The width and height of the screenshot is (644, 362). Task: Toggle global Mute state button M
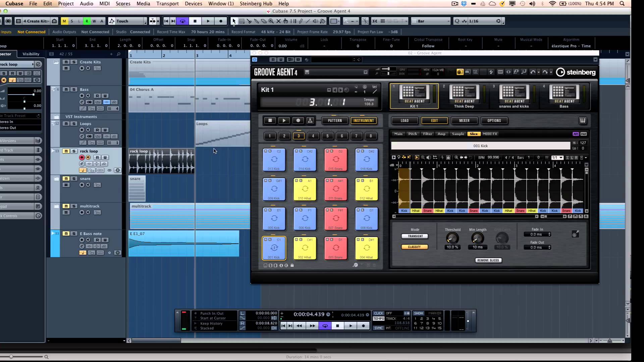(64, 21)
